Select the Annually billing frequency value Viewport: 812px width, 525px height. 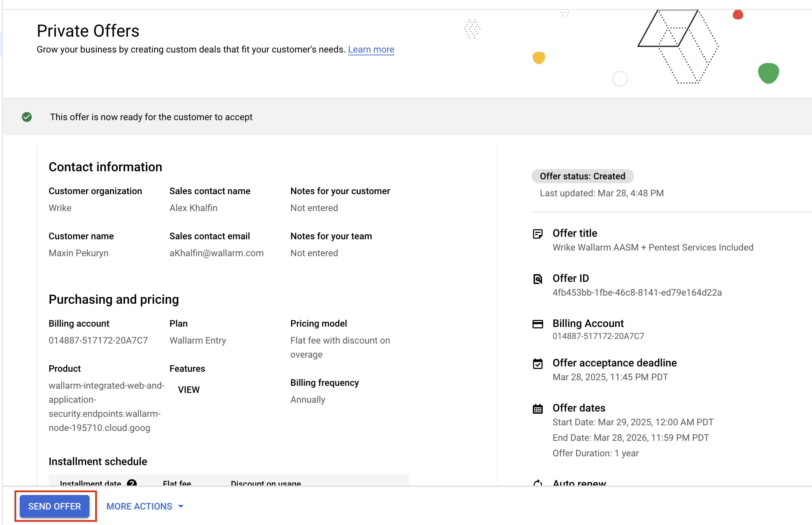[x=308, y=400]
